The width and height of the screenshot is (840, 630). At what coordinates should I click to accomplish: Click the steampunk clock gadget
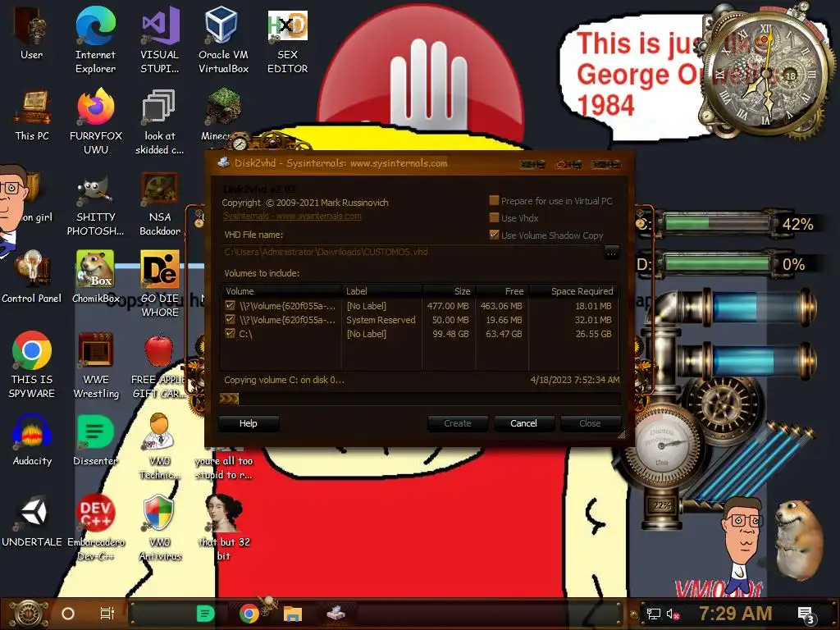[765, 74]
